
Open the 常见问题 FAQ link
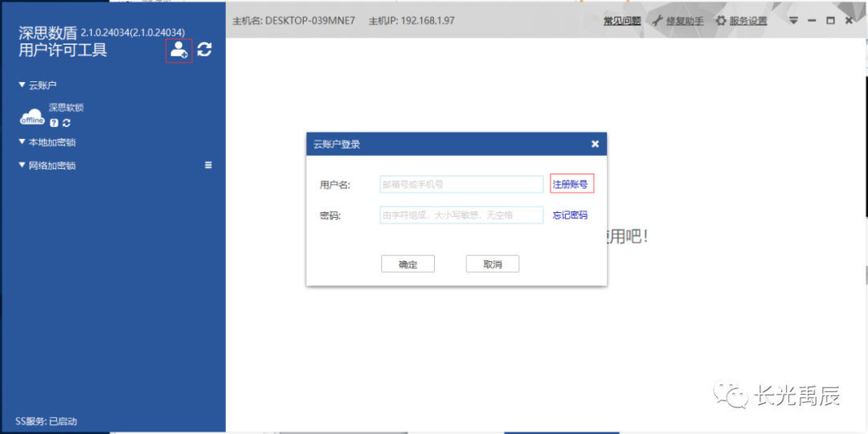[622, 21]
